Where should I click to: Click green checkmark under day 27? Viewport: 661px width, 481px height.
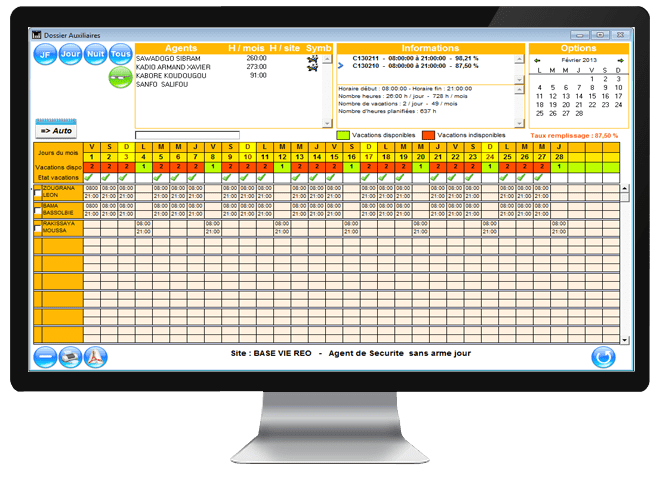(x=539, y=177)
